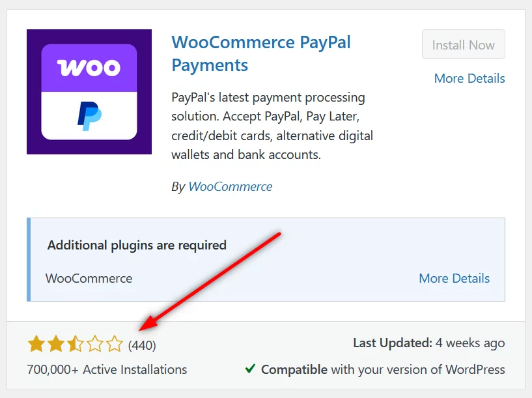Click the WooCommerce required plugin name

[89, 278]
